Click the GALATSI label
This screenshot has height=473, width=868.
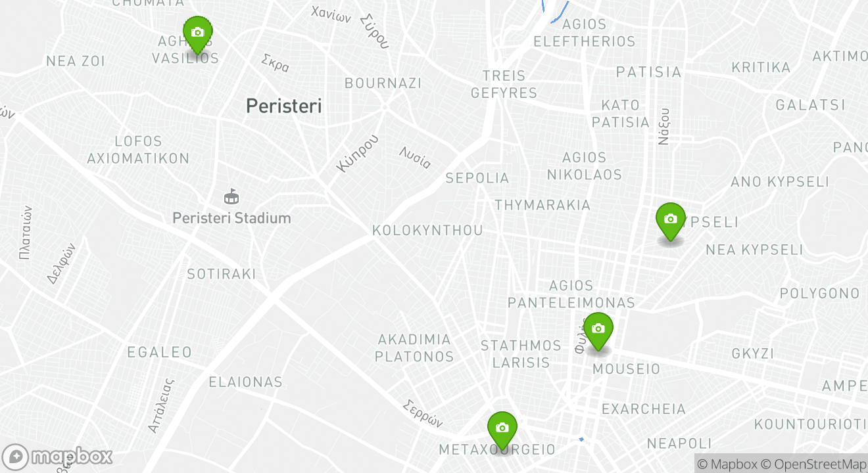pos(811,105)
